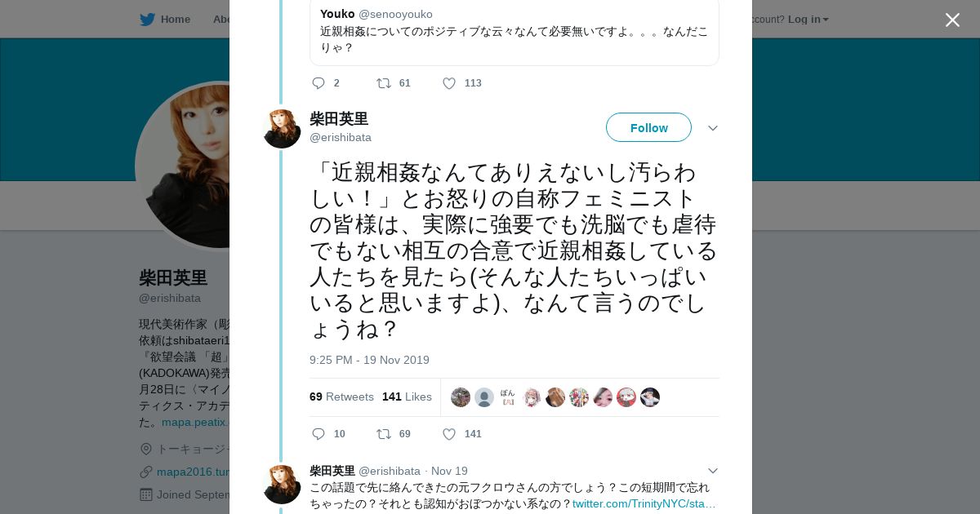This screenshot has height=514, width=980.
Task: Reply to Youko's quoted tweet
Action: (x=318, y=83)
